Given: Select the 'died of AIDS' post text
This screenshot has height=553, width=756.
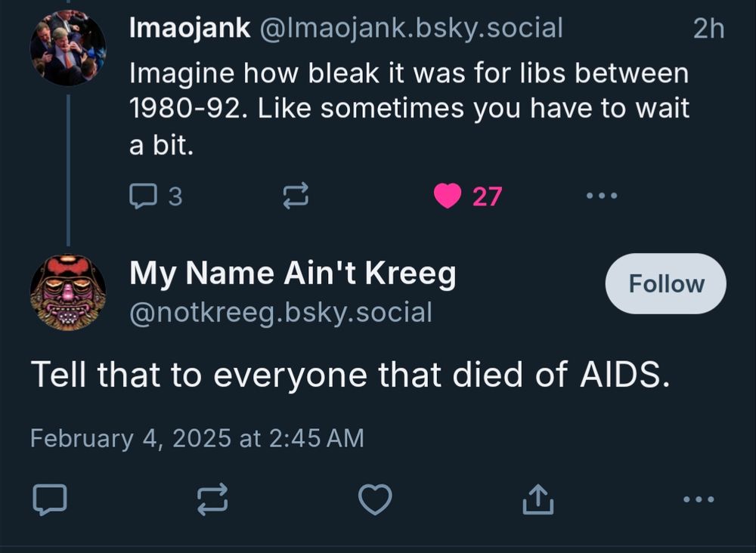Looking at the screenshot, I should (349, 375).
